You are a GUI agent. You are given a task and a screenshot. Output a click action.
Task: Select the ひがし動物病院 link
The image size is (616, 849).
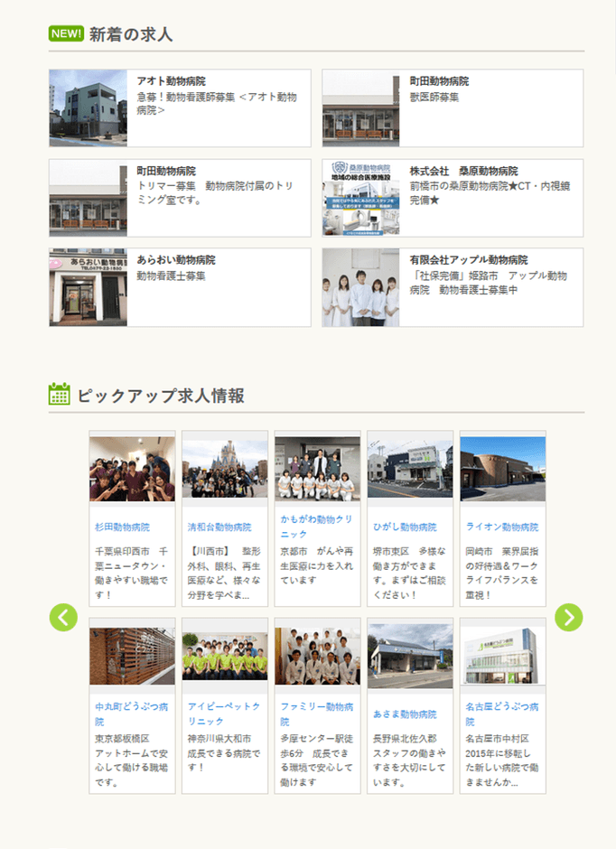point(405,527)
